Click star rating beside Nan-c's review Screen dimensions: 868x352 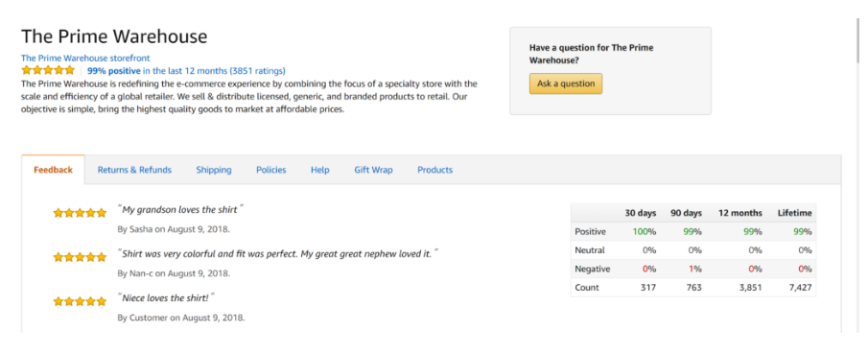[x=80, y=257]
